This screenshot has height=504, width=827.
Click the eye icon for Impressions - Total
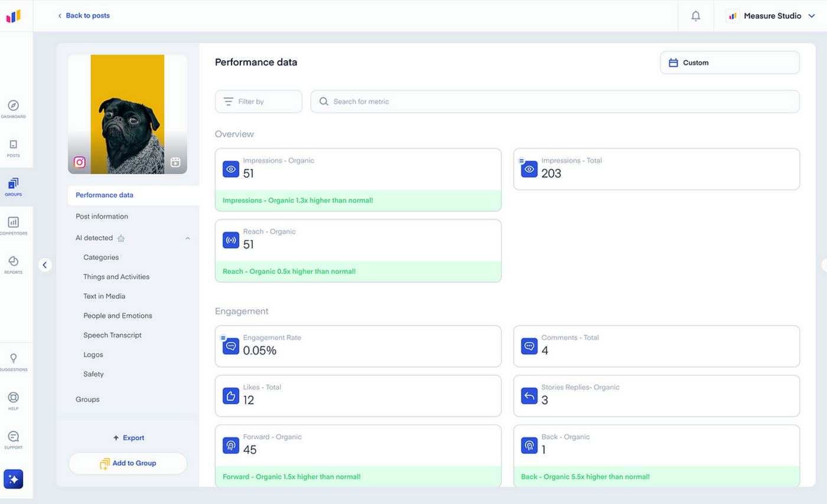[x=529, y=169]
